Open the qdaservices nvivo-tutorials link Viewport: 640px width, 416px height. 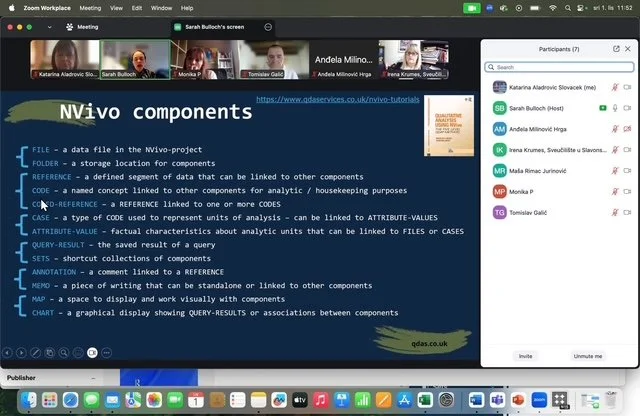[x=338, y=99]
